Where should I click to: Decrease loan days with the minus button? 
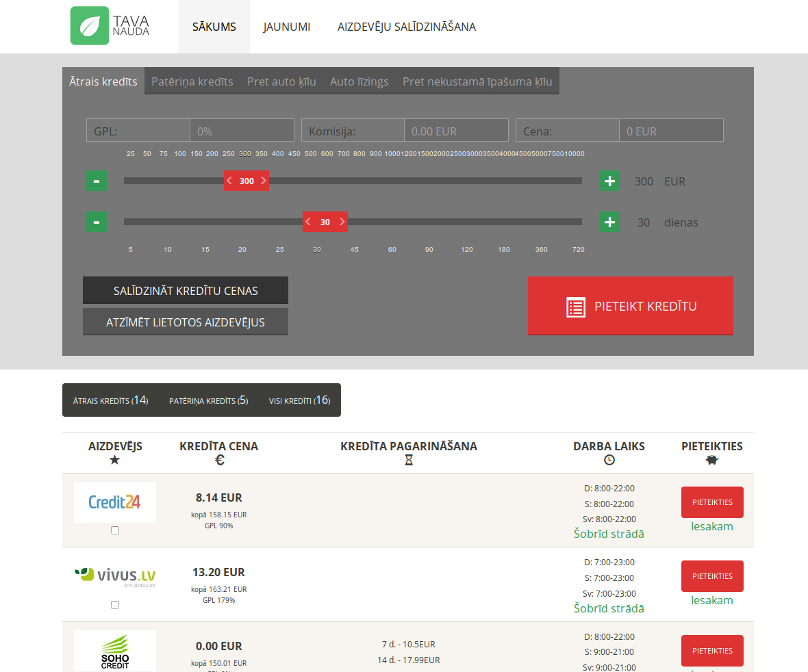click(97, 222)
